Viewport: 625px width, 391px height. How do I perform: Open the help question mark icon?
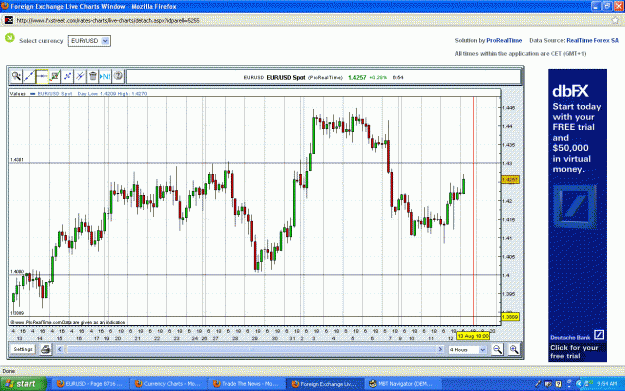tap(118, 76)
